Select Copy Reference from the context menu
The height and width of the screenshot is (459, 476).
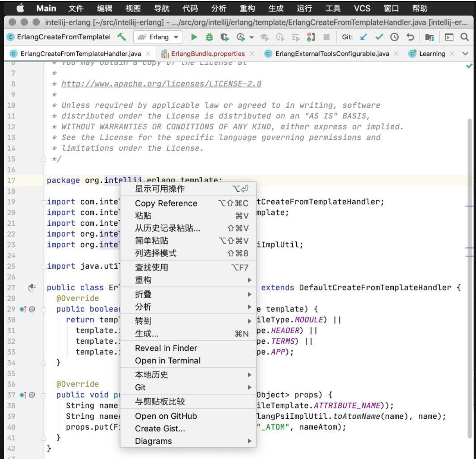pyautogui.click(x=188, y=203)
